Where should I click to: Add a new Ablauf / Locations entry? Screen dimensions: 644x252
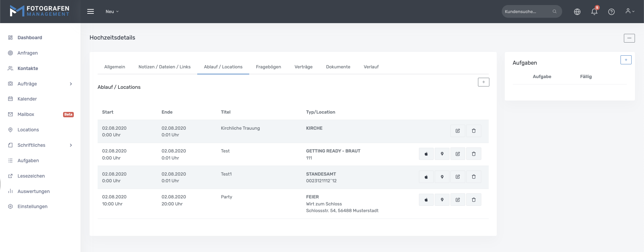(483, 82)
